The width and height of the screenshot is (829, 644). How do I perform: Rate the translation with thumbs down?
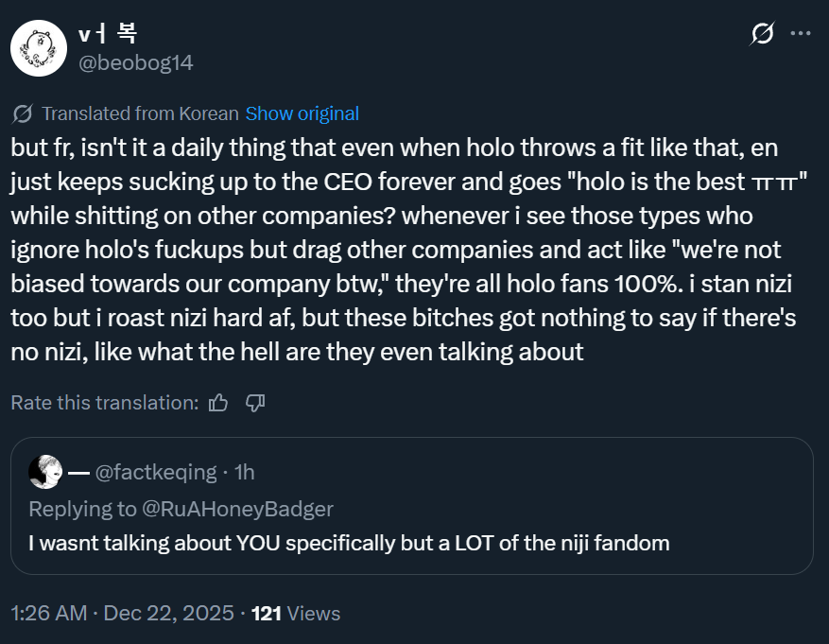point(254,403)
